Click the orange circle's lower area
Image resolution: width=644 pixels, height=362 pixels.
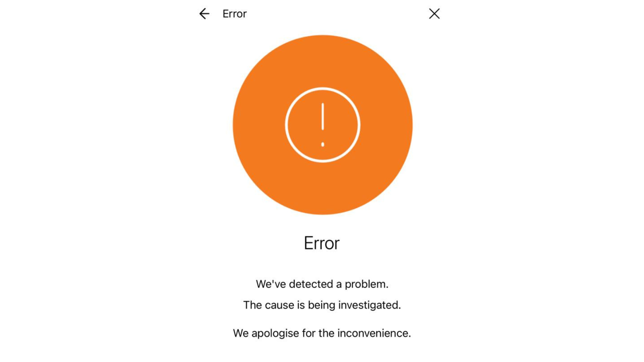[x=322, y=189]
